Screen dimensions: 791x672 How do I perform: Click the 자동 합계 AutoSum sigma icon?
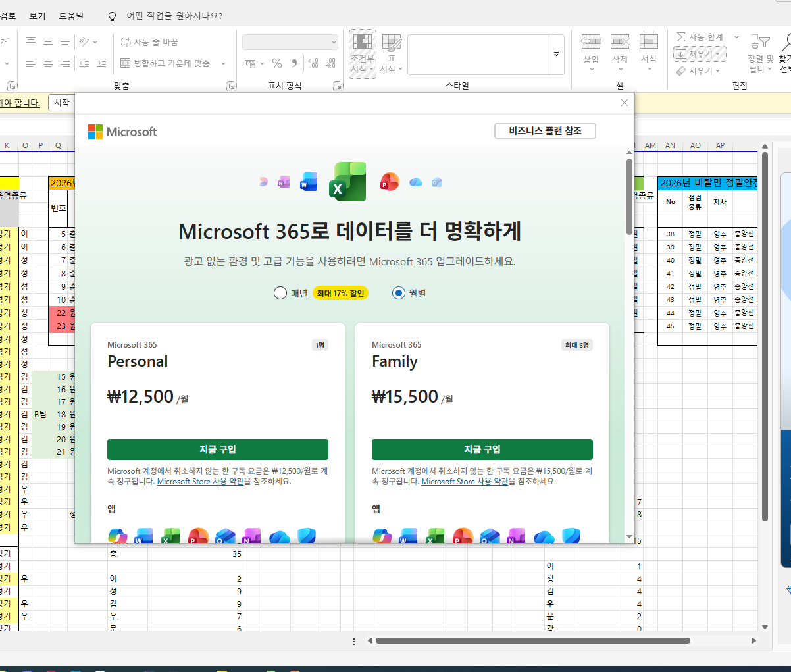681,37
